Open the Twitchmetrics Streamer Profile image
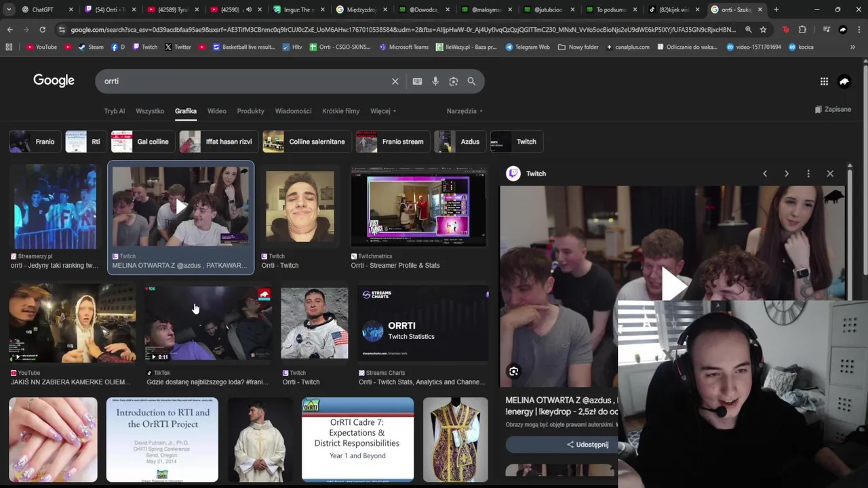 pos(418,207)
